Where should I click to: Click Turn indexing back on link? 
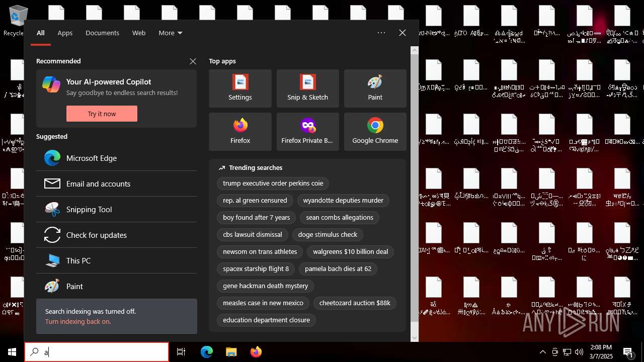(x=78, y=321)
